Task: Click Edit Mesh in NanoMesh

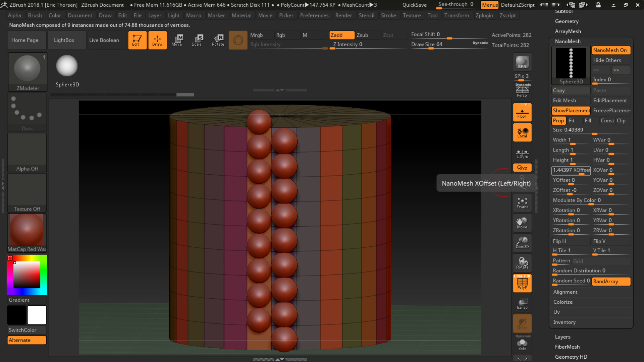Action: pyautogui.click(x=571, y=101)
